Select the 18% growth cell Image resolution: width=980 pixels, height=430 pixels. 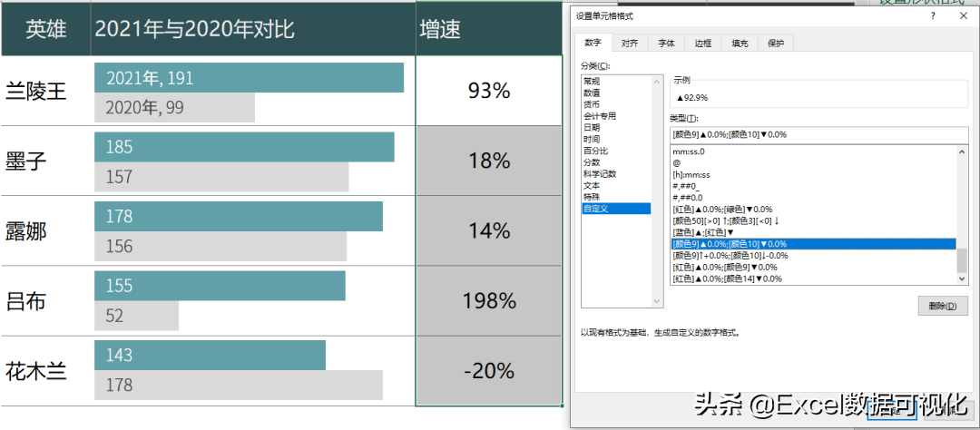489,161
